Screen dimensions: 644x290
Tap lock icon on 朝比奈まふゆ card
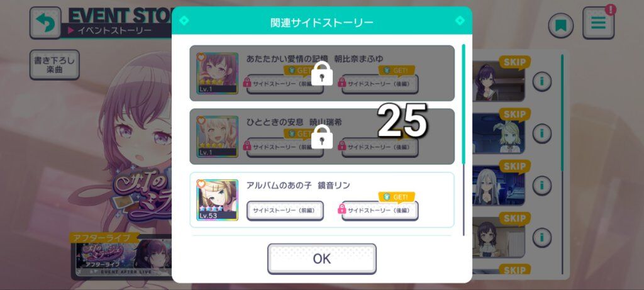pyautogui.click(x=321, y=74)
